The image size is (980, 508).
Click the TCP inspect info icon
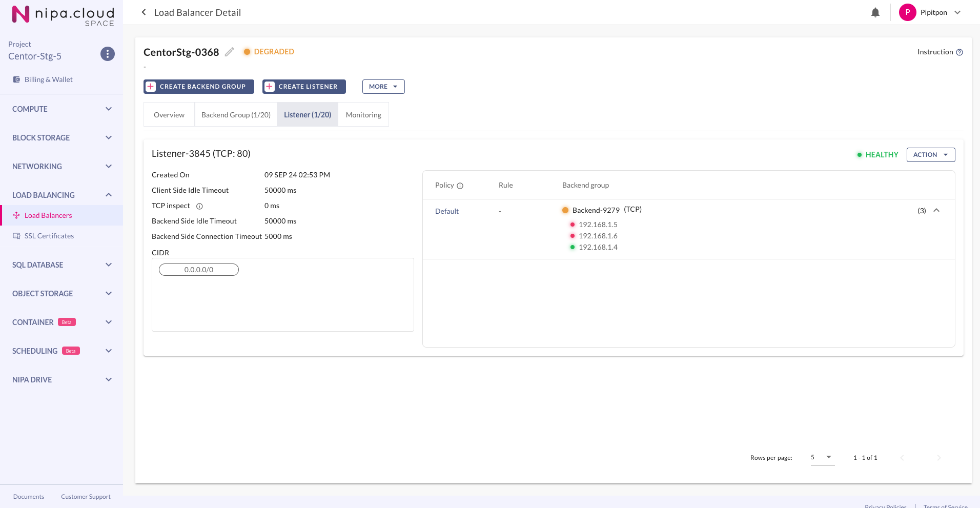(x=200, y=206)
